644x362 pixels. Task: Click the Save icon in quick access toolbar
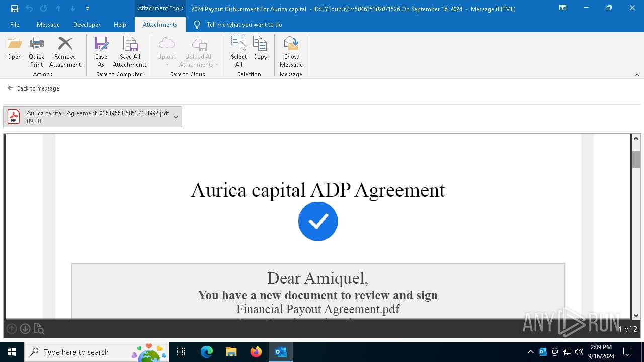[15, 9]
